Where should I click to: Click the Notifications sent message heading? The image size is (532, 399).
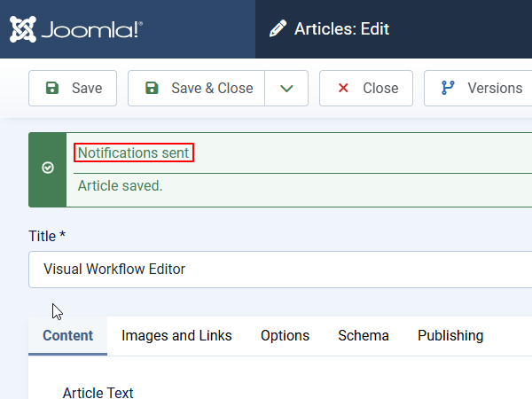[133, 153]
